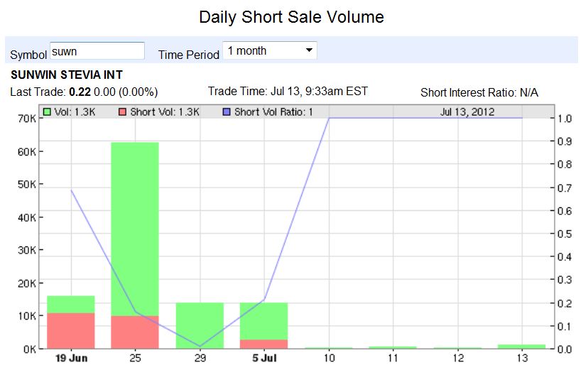
Task: Click the Jul 13, 2012 date in legend
Action: tap(467, 111)
